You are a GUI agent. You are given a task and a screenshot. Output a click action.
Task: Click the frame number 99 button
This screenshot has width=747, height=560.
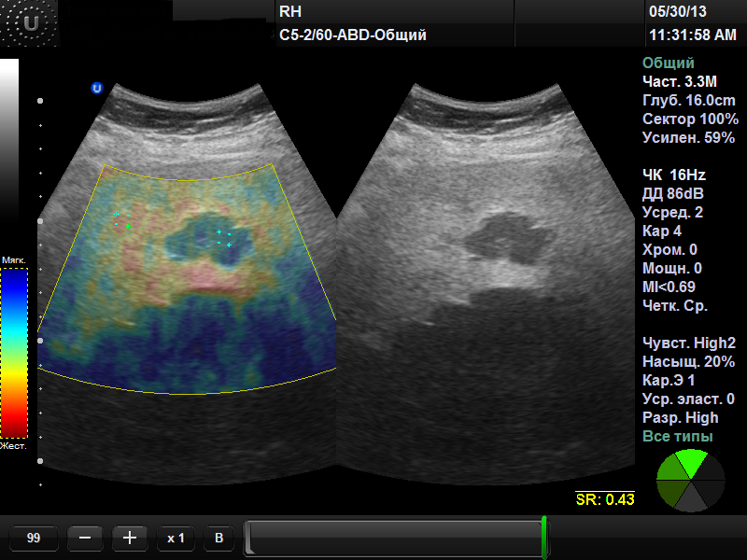[x=34, y=538]
